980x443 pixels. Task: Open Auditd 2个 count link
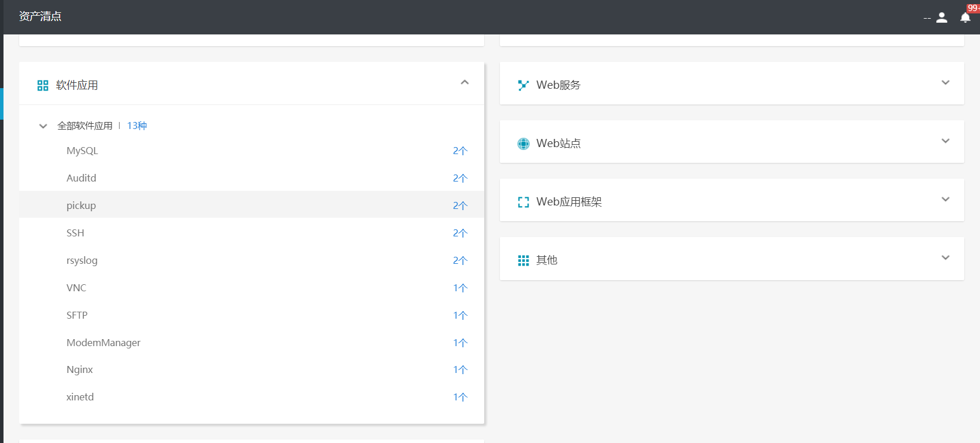click(460, 178)
